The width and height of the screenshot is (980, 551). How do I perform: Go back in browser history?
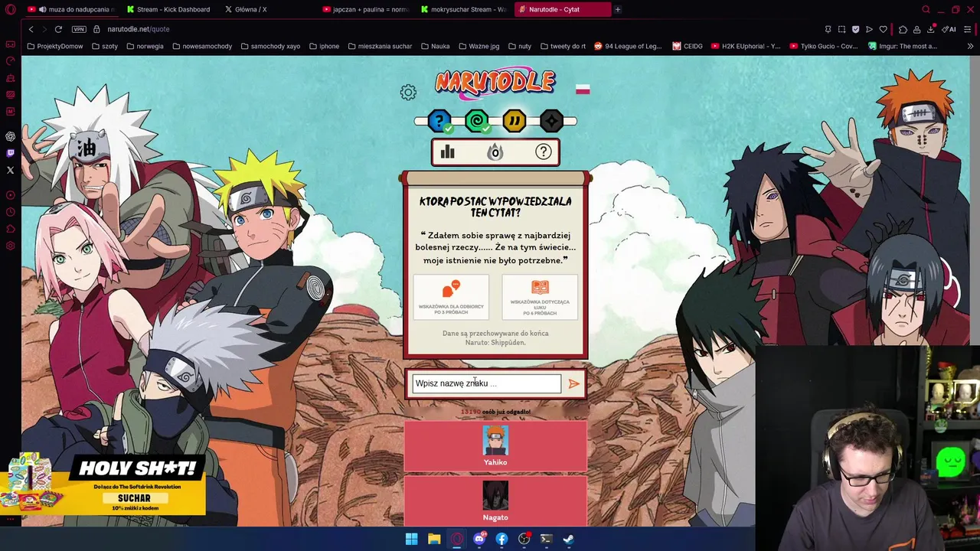tap(31, 29)
